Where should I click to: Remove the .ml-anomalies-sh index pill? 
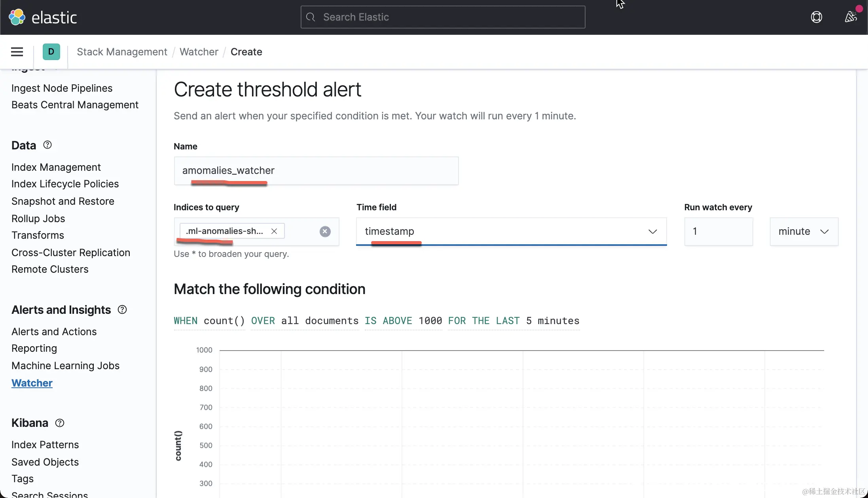click(x=274, y=231)
